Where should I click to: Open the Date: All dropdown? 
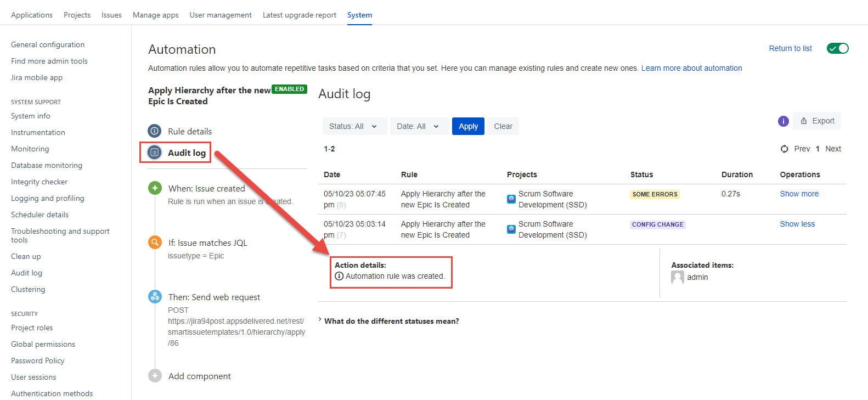(418, 126)
